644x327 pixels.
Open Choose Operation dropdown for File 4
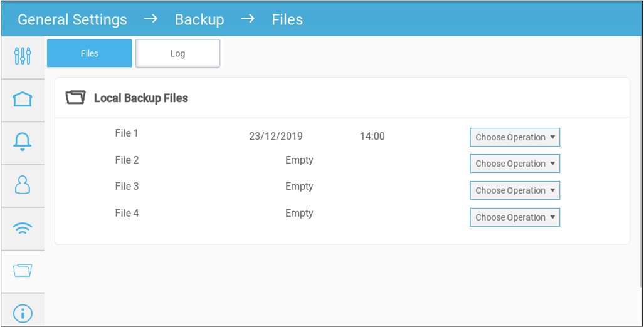[515, 217]
